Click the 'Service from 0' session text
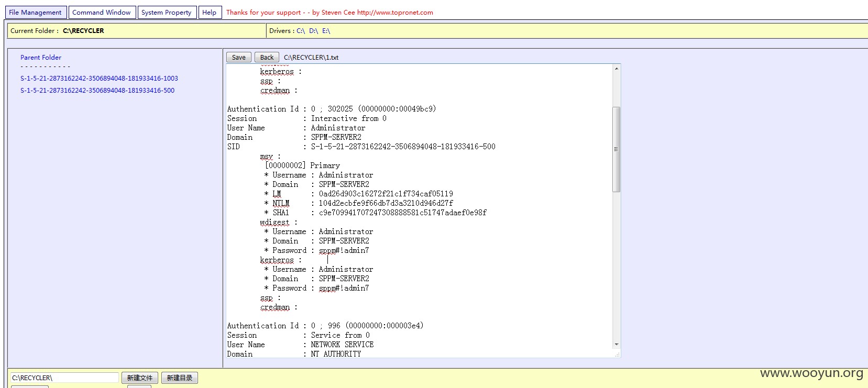The height and width of the screenshot is (388, 868). (340, 335)
